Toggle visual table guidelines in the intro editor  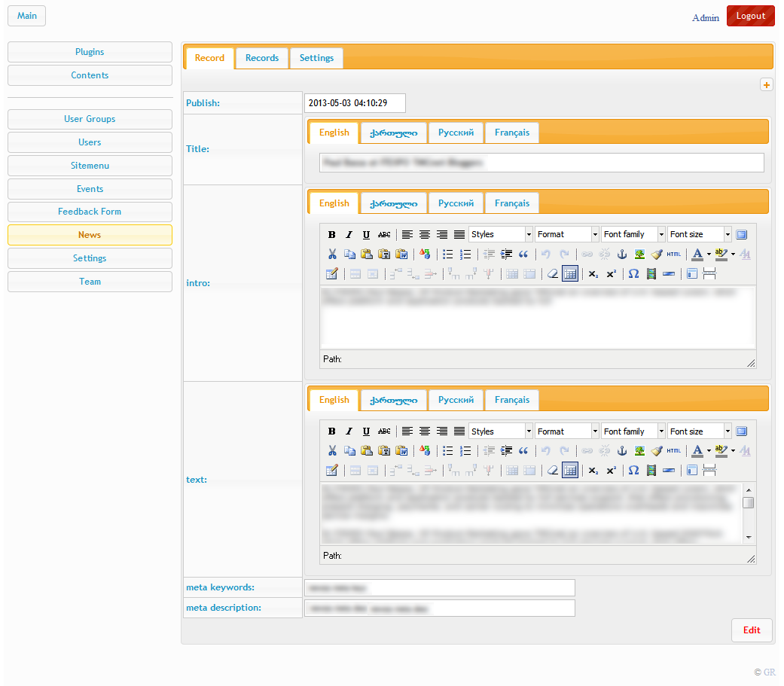click(570, 274)
